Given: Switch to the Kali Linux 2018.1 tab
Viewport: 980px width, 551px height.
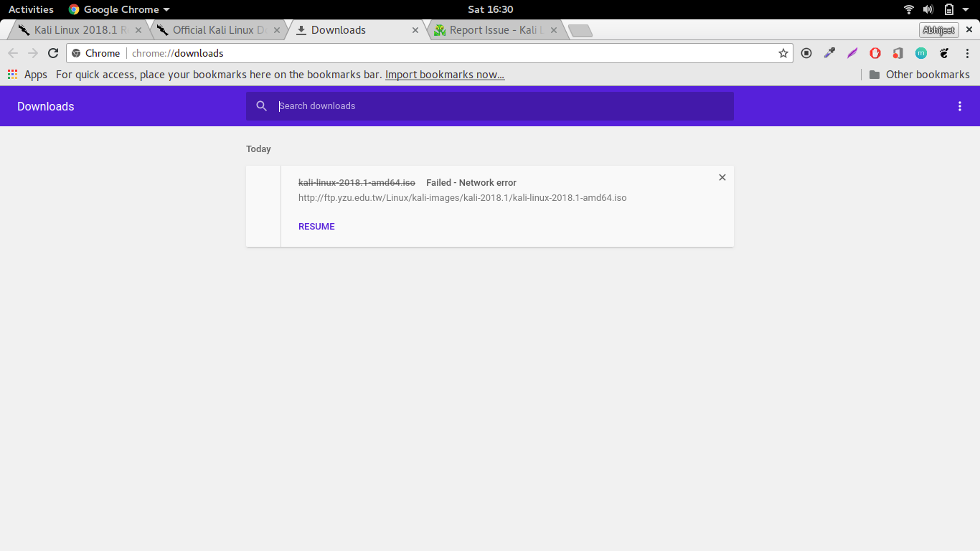Looking at the screenshot, I should click(x=75, y=30).
